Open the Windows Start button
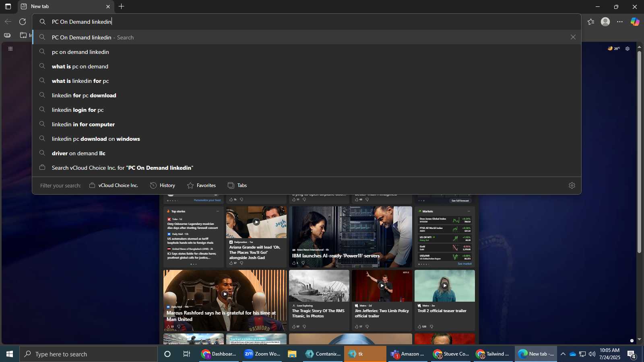The image size is (644, 362). coord(10,354)
